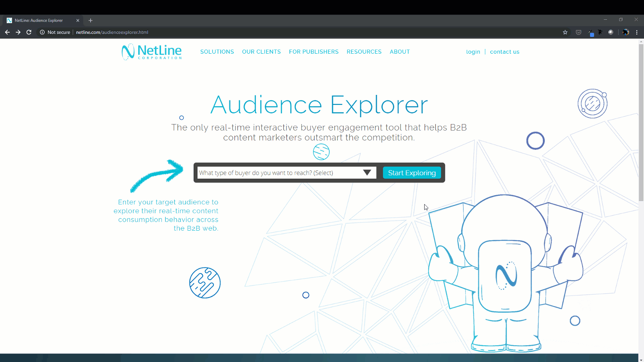Bookmark this page with star icon
644x362 pixels.
[x=565, y=32]
